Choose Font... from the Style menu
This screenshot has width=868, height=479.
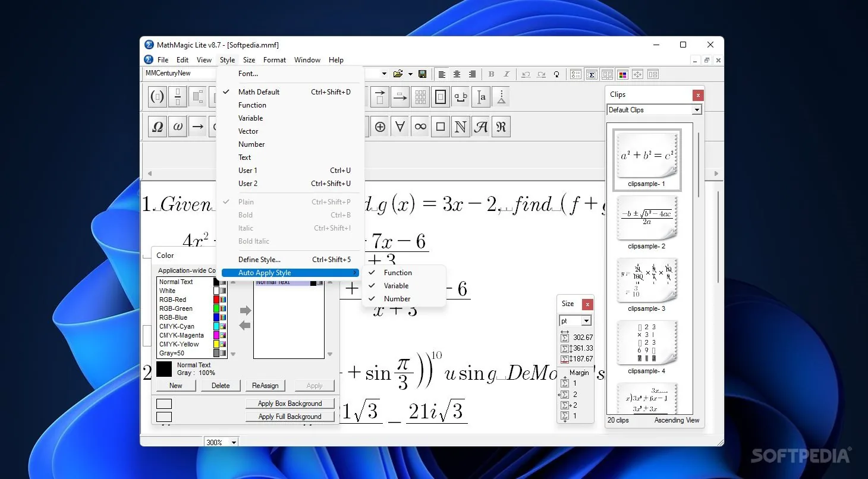(x=290, y=74)
